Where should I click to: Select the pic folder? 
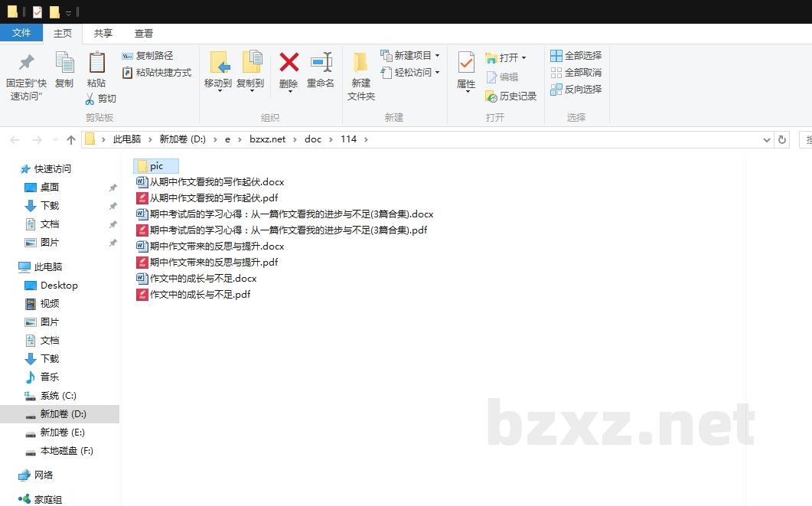click(x=156, y=166)
